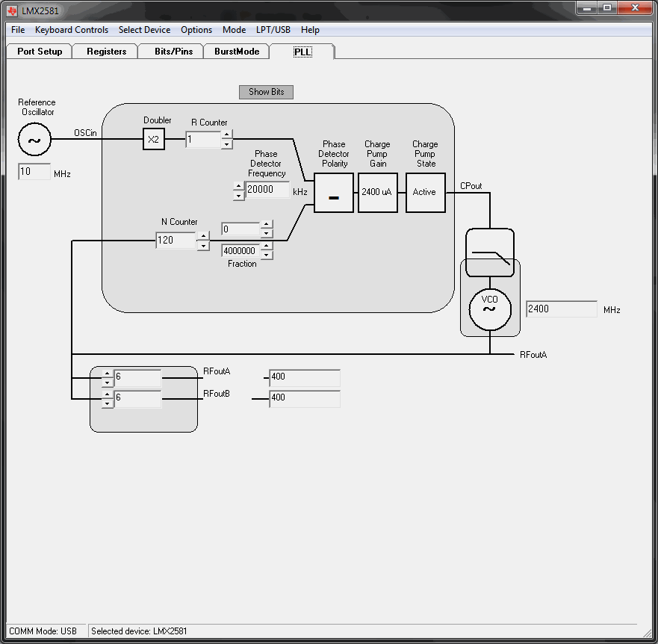Click Phase Detector Frequency 20000 field
658x644 pixels.
(x=267, y=190)
